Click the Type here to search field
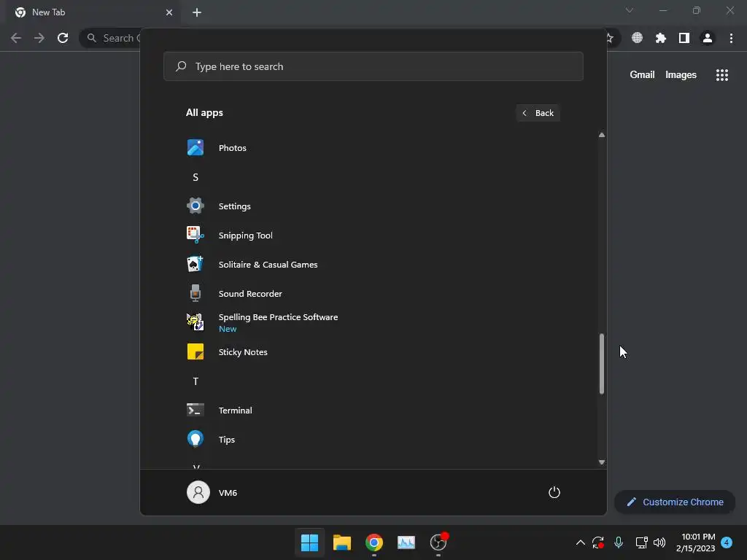This screenshot has height=560, width=747. 373,66
